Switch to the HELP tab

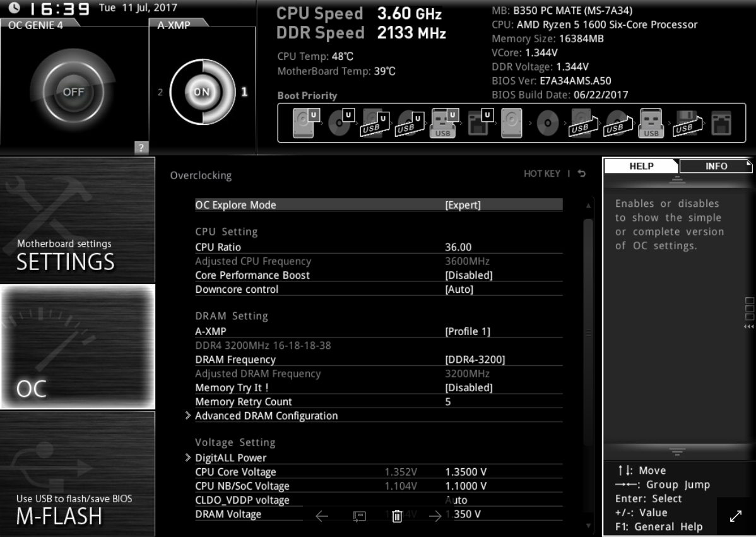coord(641,166)
